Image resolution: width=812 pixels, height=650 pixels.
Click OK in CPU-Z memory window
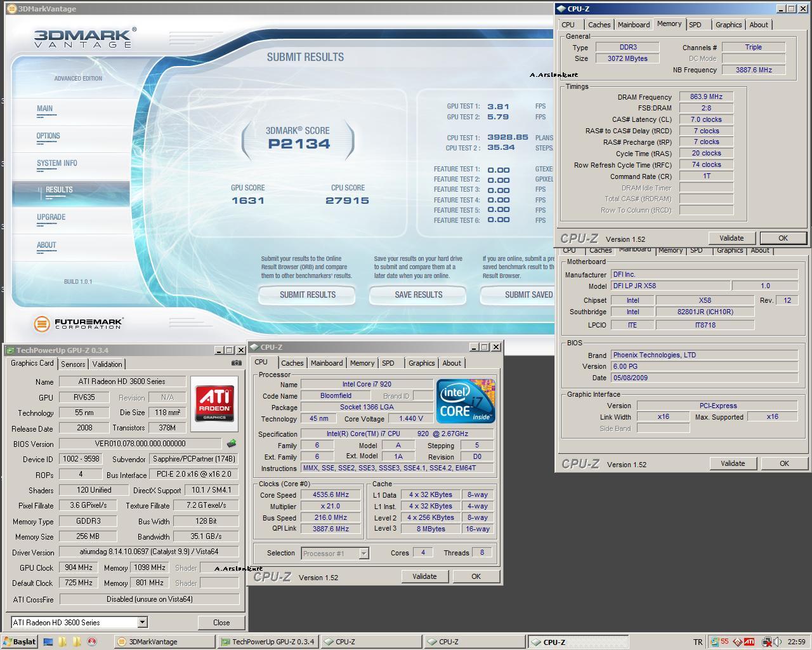coord(783,238)
